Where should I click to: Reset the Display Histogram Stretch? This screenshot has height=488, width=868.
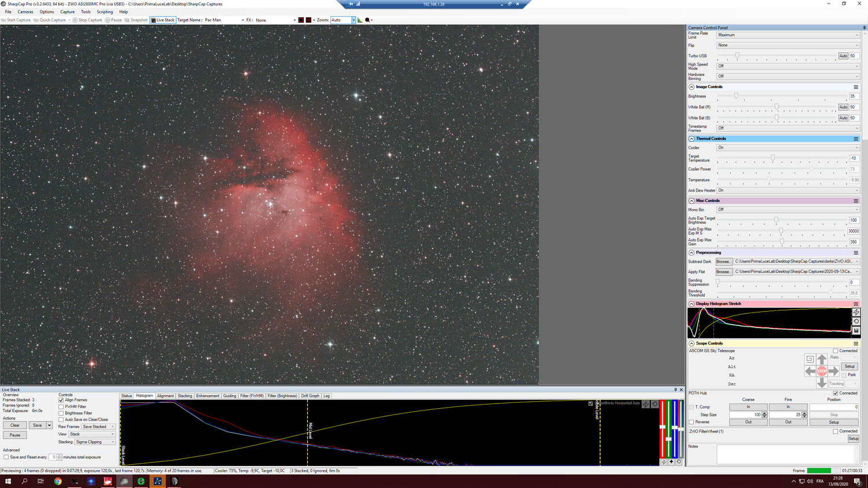[x=856, y=321]
